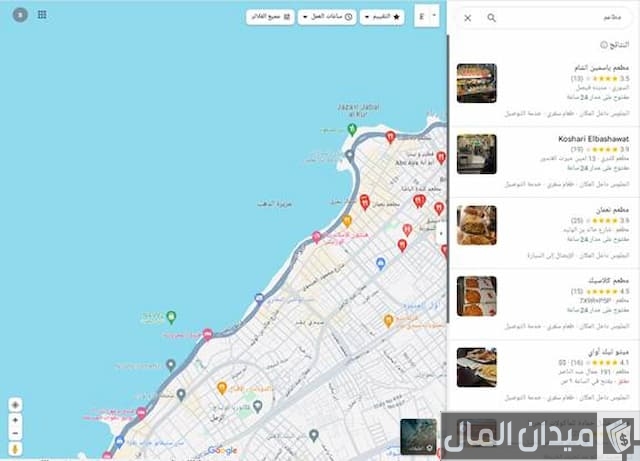640x461 pixels.
Task: Click the Jazair Jabal al Kur map label
Action: click(x=358, y=111)
